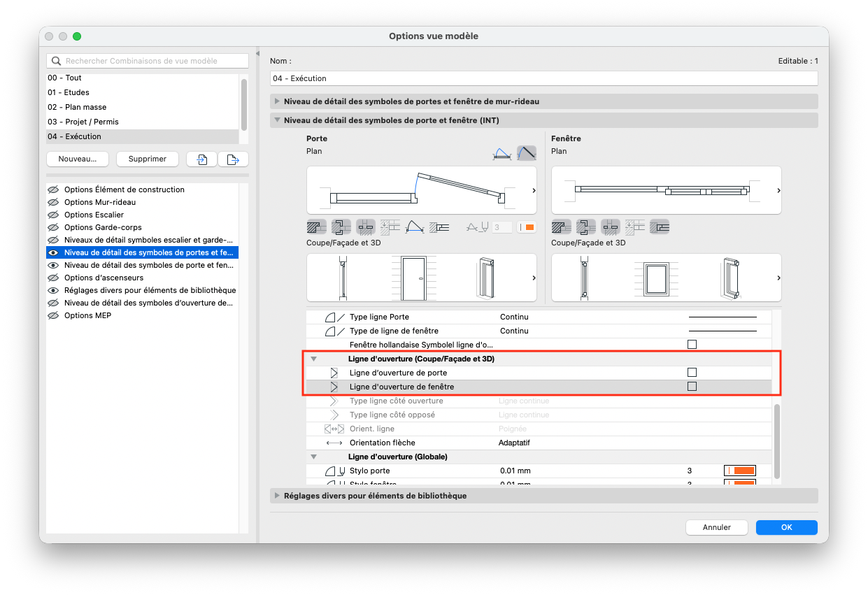Toggle the door swing arc icon below door preview

415,227
